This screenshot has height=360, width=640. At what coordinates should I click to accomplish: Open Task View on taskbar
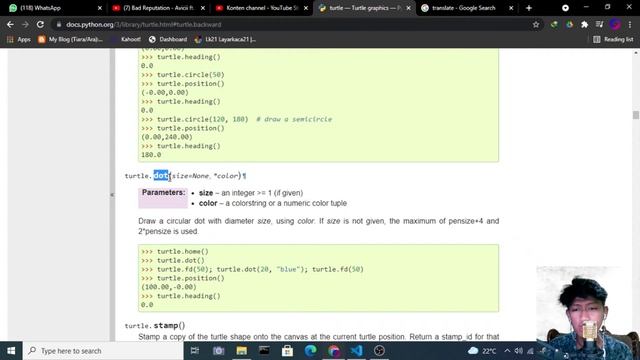coord(195,351)
